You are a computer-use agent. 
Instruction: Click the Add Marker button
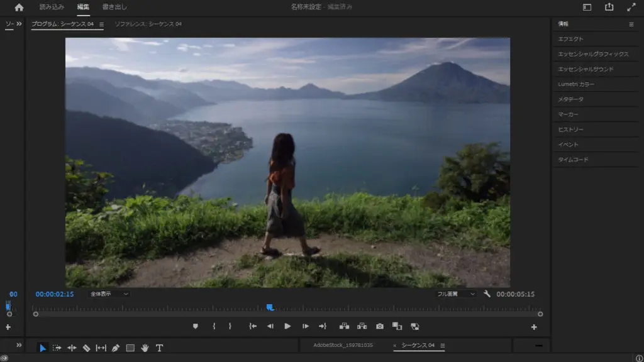tap(196, 326)
